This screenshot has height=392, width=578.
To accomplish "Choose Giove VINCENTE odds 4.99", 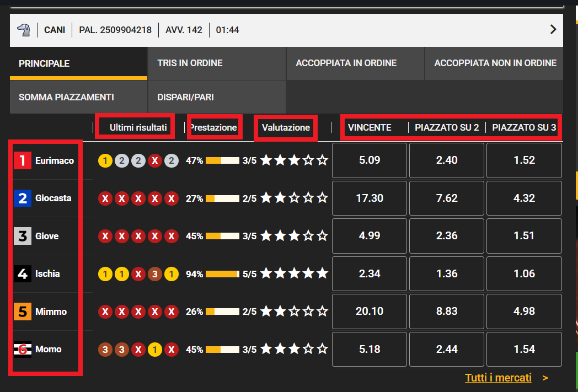I will pyautogui.click(x=370, y=236).
